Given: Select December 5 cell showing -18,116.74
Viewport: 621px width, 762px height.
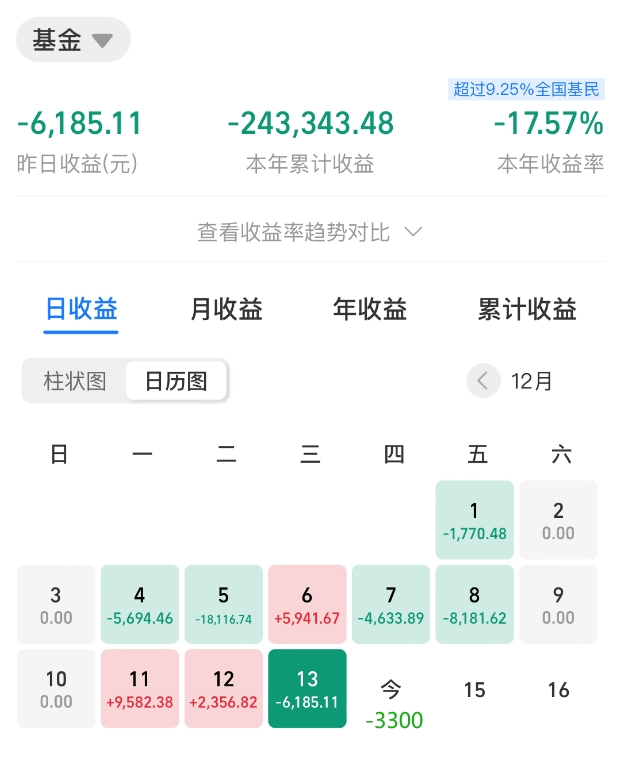Looking at the screenshot, I should coord(224,604).
